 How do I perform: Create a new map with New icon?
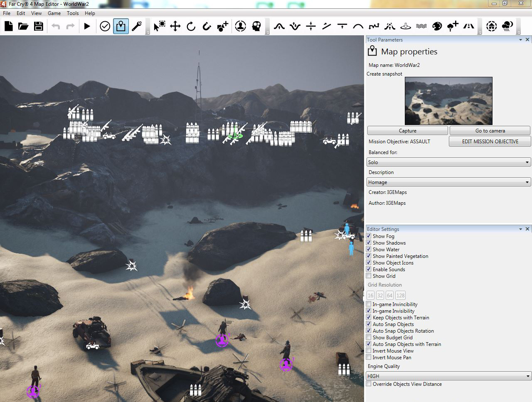pos(8,26)
